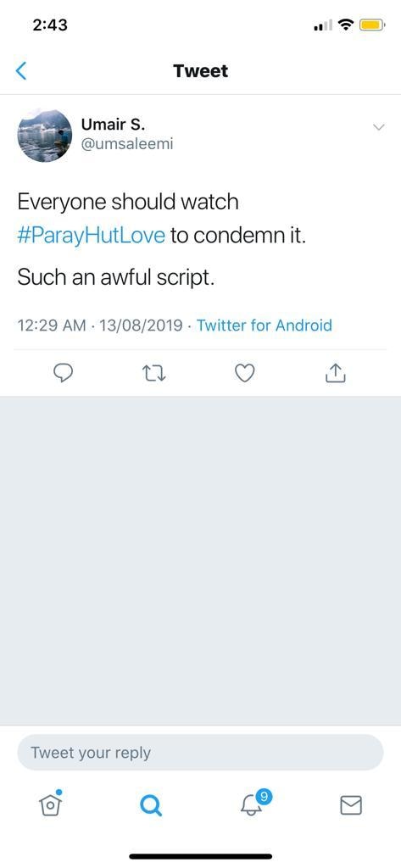The image size is (401, 868).
Task: Open the Search tab
Action: tap(151, 805)
